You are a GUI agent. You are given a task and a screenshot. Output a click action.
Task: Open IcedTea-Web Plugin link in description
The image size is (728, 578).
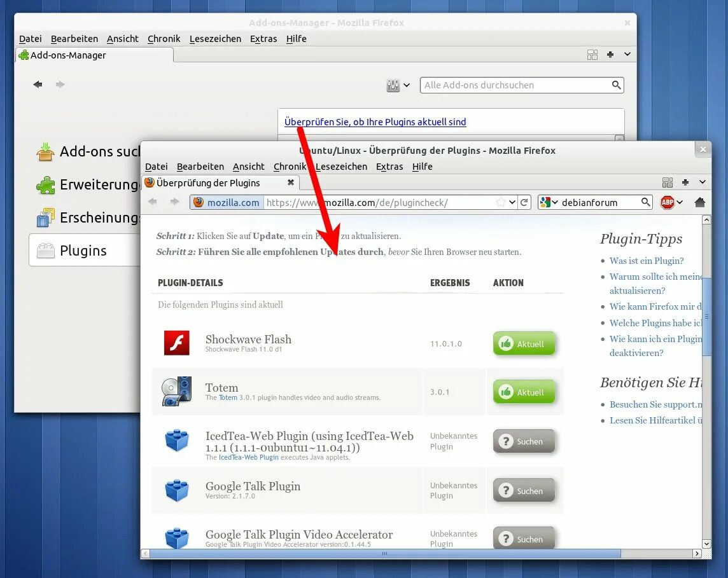pos(248,457)
